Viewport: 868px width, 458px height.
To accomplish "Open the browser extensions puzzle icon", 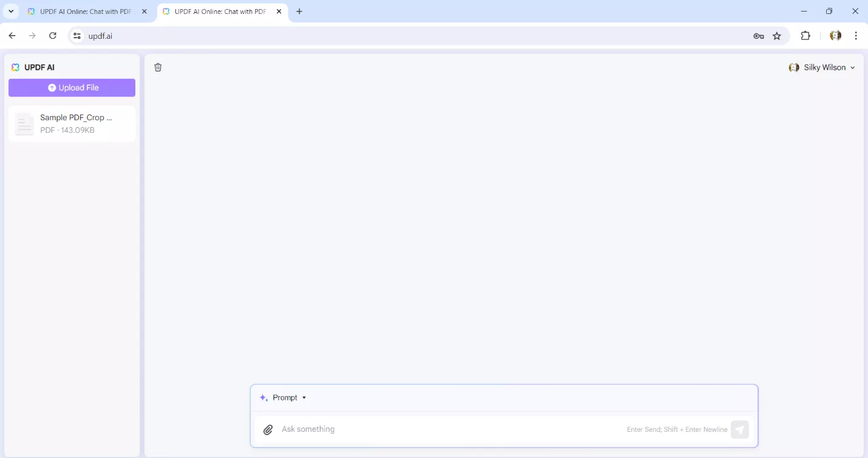I will pyautogui.click(x=805, y=36).
